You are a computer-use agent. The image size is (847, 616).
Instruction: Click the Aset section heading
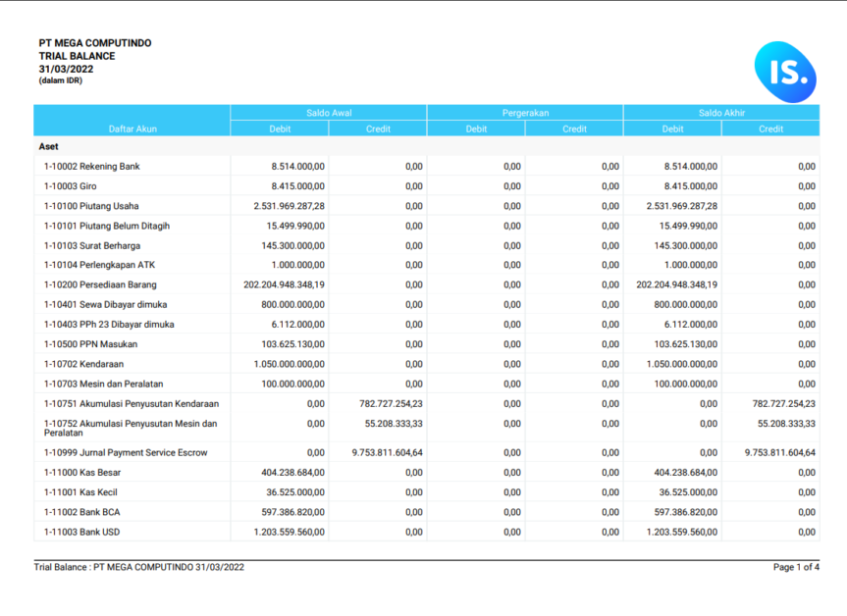click(49, 145)
